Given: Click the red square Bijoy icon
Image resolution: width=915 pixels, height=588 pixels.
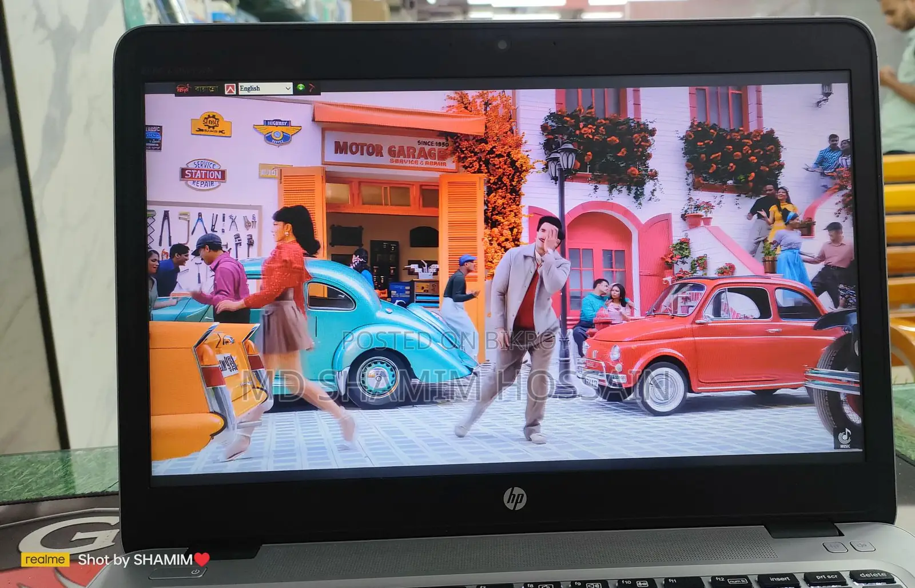Looking at the screenshot, I should [230, 89].
